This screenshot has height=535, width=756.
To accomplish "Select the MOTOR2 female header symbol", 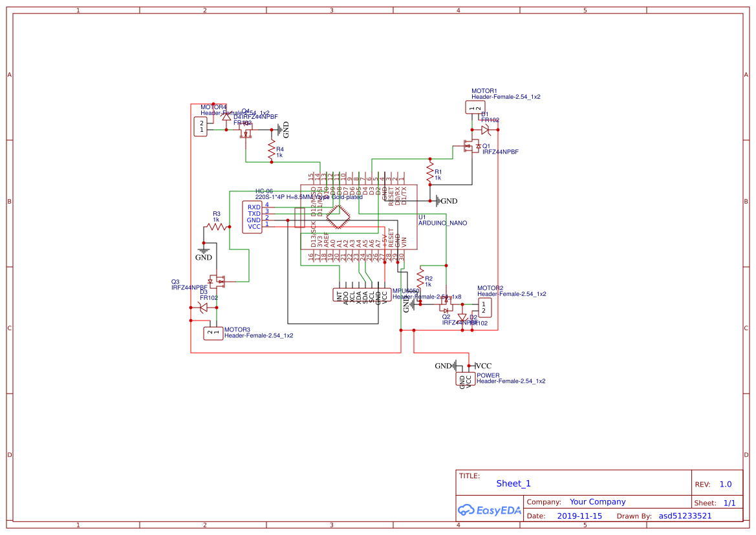I will coord(486,307).
